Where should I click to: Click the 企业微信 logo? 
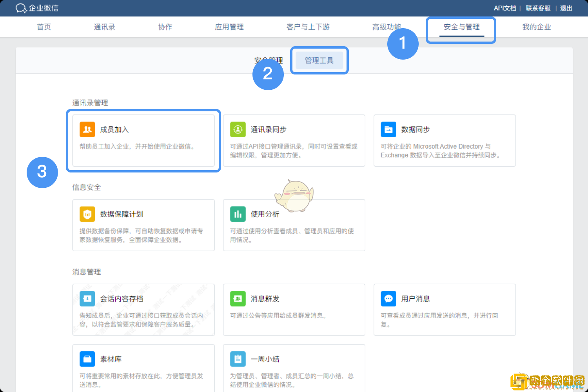point(37,8)
